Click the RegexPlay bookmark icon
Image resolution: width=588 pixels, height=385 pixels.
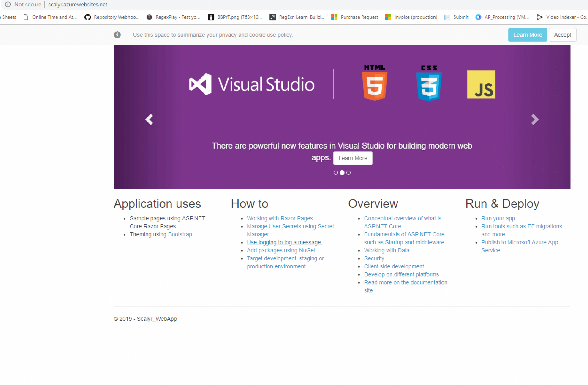click(x=150, y=18)
